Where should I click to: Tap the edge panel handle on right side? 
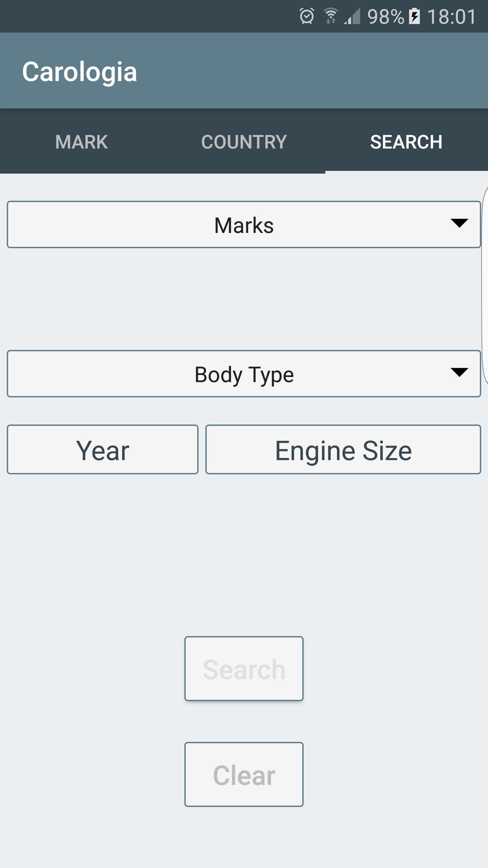pos(485,285)
